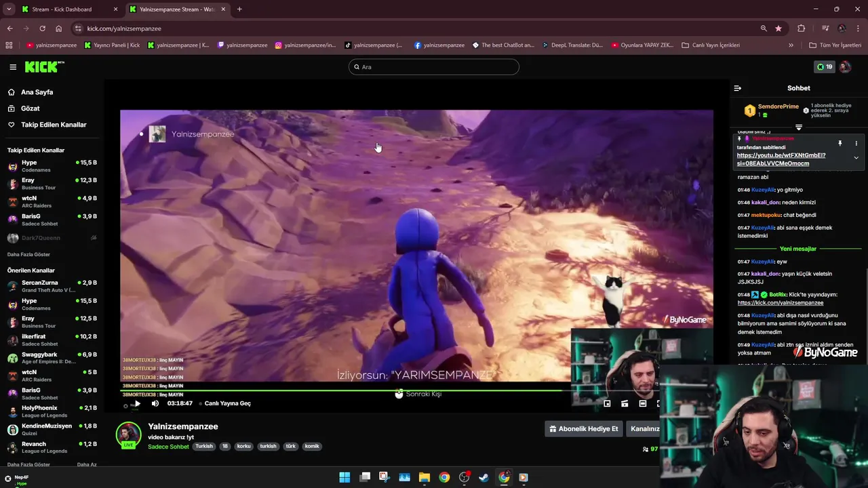This screenshot has width=868, height=488.
Task: Unpin the pinned chat message
Action: (x=840, y=144)
